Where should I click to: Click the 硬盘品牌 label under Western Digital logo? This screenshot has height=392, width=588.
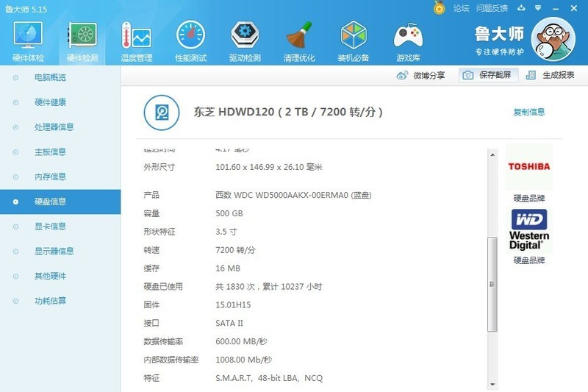tap(528, 260)
